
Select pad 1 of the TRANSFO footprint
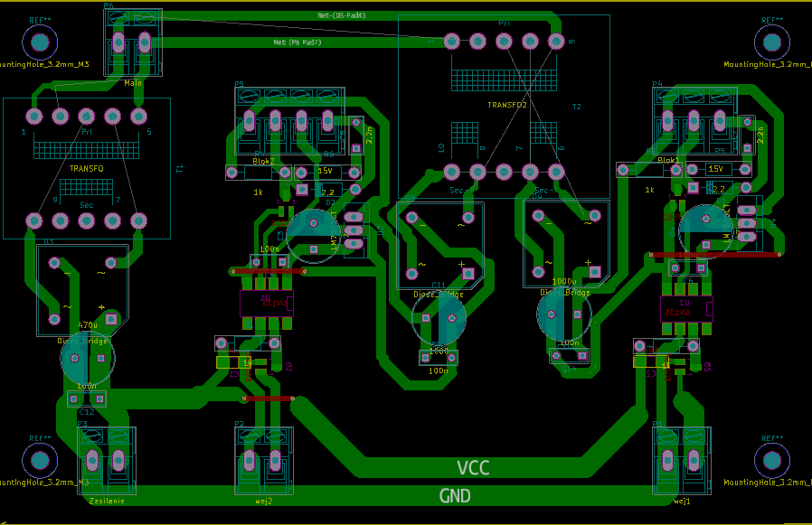click(x=34, y=116)
